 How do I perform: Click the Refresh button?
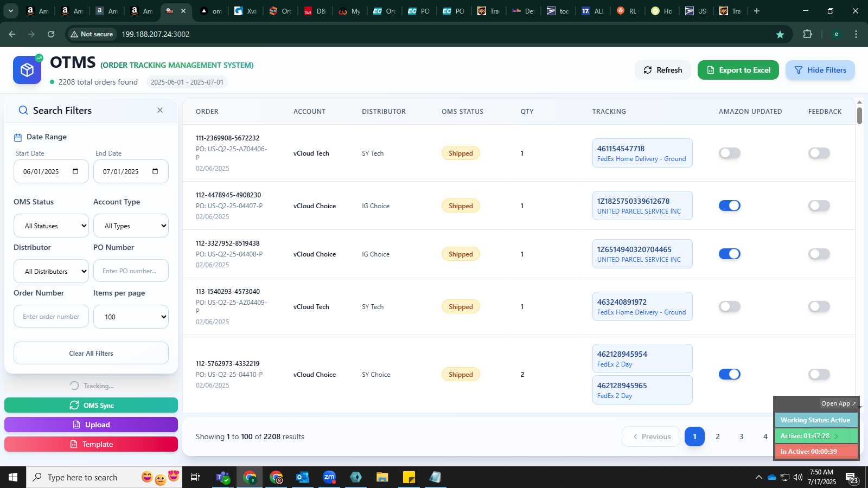tap(663, 70)
